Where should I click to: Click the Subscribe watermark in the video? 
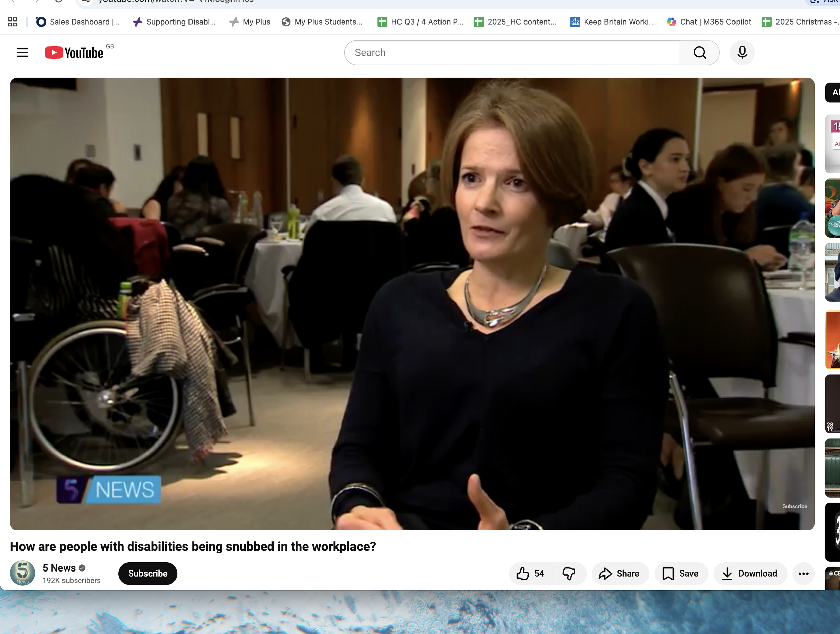(795, 506)
